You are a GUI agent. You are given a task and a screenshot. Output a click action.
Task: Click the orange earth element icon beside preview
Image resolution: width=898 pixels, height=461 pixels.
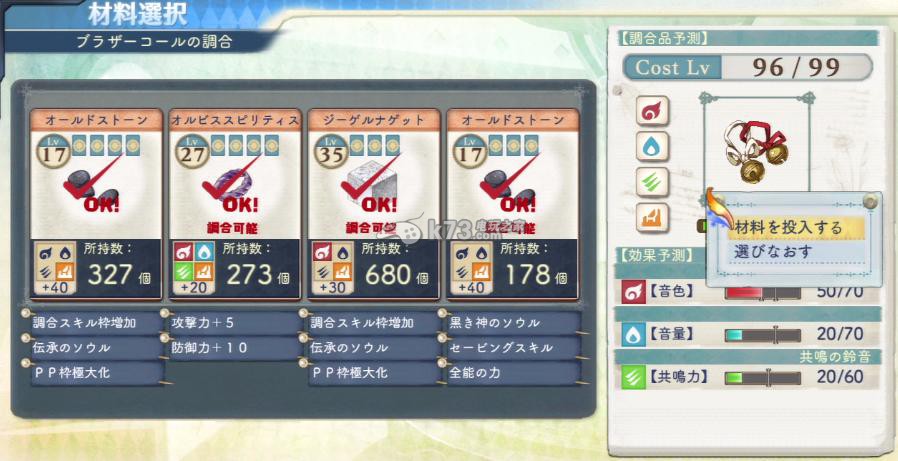pyautogui.click(x=652, y=218)
